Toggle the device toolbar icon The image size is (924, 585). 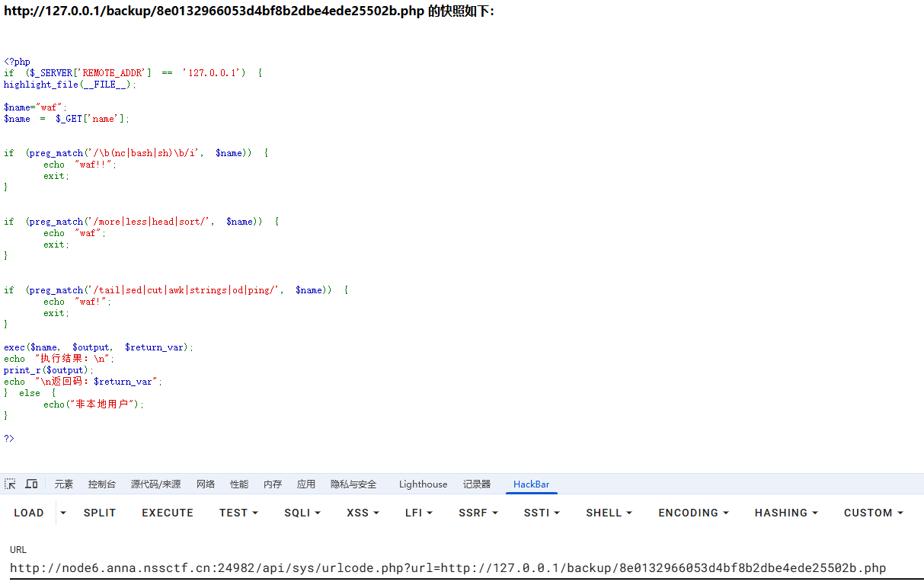31,484
